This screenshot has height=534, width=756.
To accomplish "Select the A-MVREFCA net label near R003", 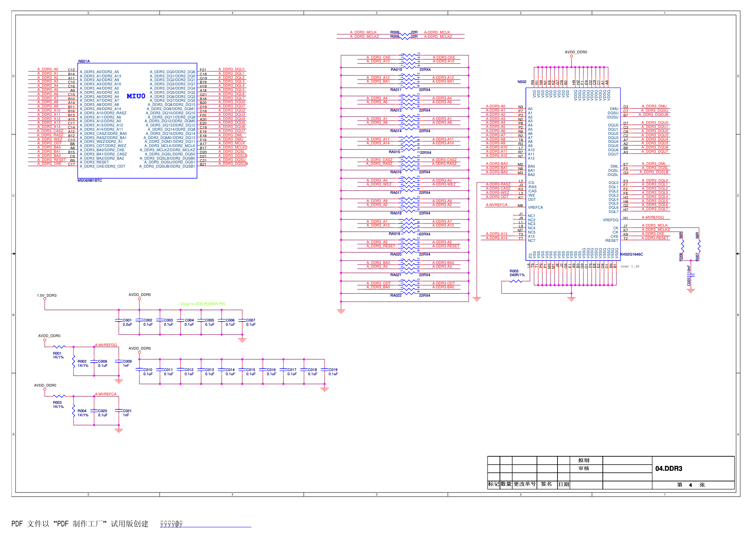I will (x=106, y=394).
